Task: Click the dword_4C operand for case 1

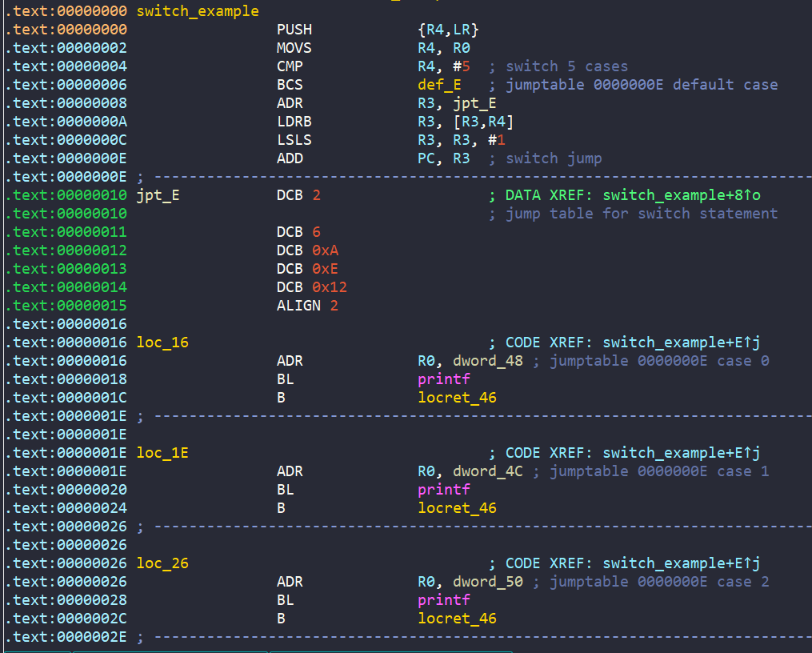Action: pos(487,471)
